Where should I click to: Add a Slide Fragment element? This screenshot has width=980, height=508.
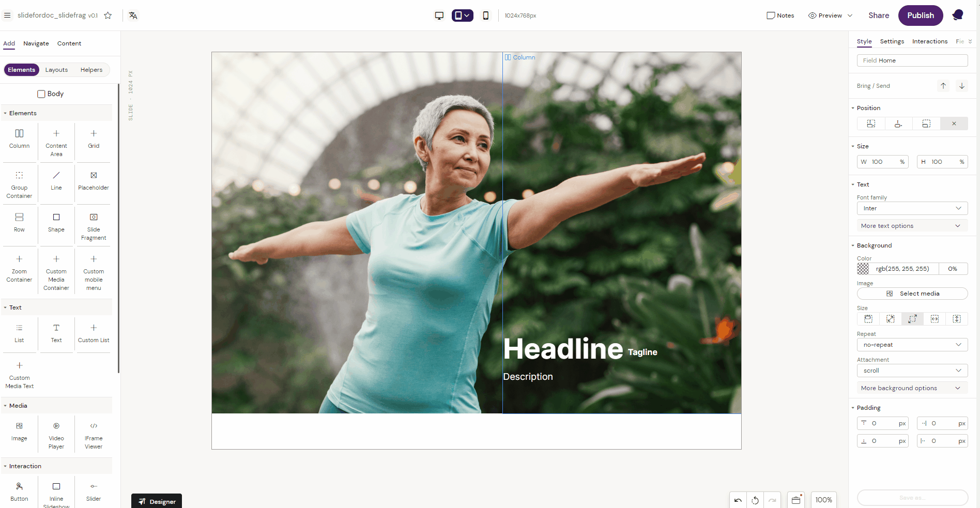coord(94,226)
